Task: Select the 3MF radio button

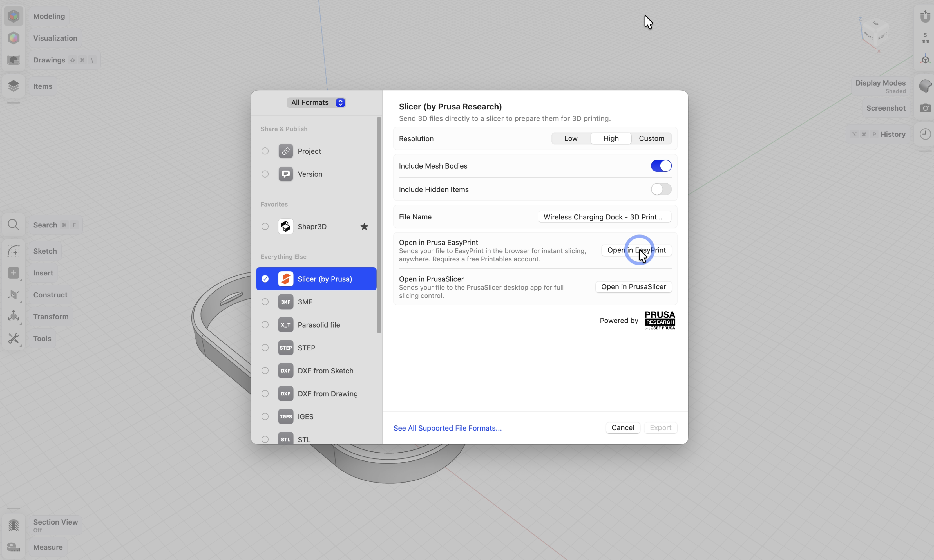Action: (x=265, y=302)
